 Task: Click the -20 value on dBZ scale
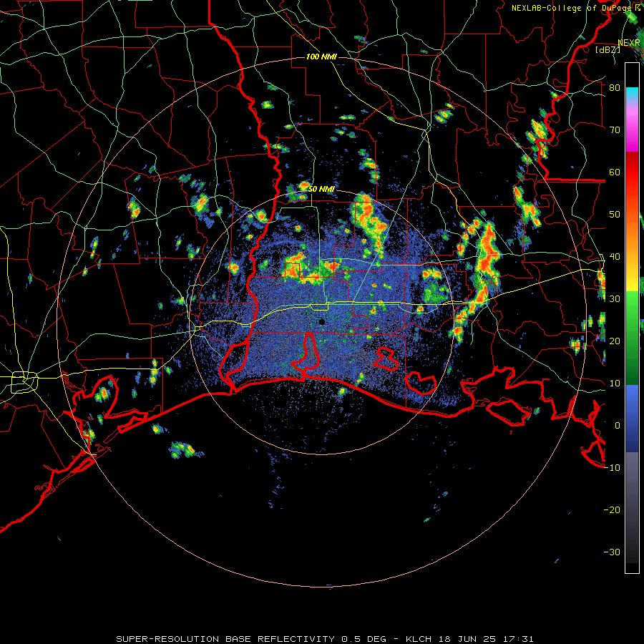point(612,509)
